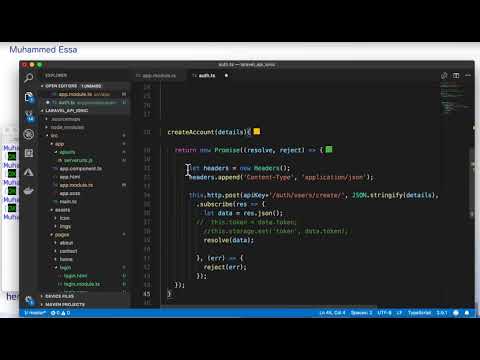
Task: Click the TypeScript language mode in status bar
Action: [x=419, y=313]
